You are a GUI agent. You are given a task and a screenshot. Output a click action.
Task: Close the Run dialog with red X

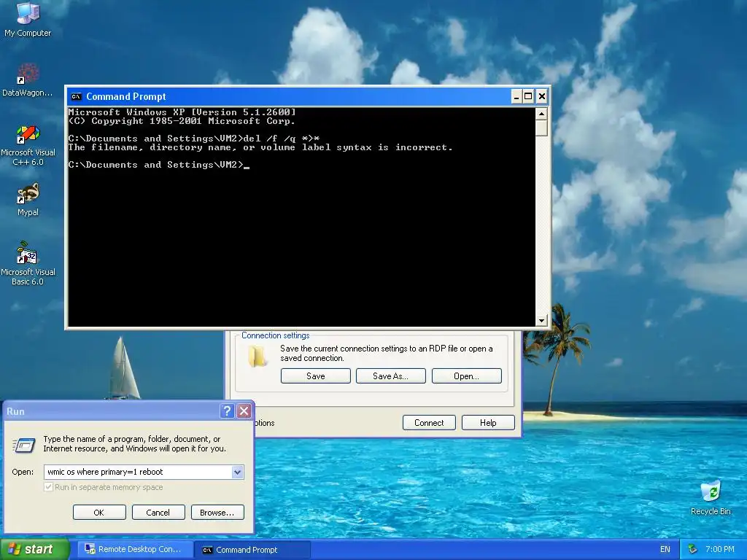click(x=244, y=411)
